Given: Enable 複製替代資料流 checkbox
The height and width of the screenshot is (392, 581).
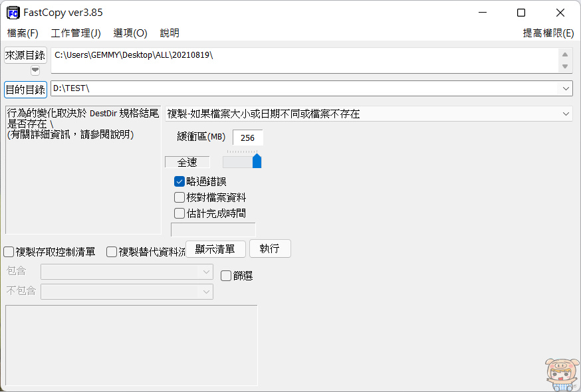Looking at the screenshot, I should pyautogui.click(x=112, y=252).
